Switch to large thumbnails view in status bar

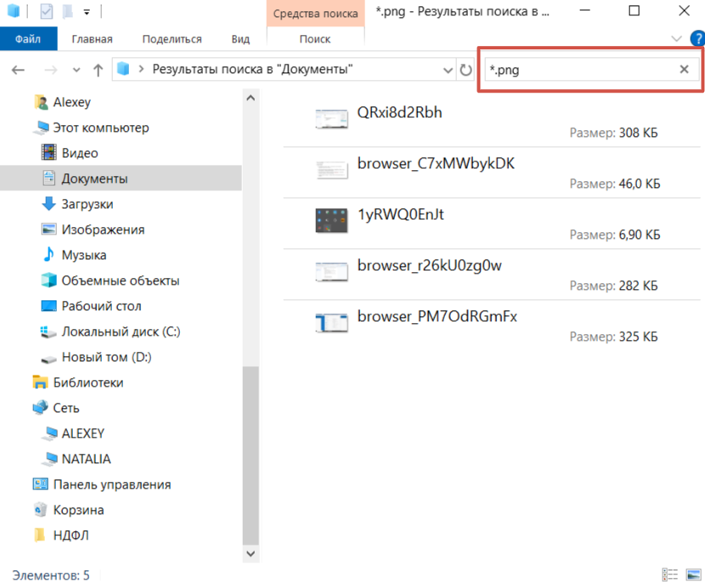coord(693,574)
